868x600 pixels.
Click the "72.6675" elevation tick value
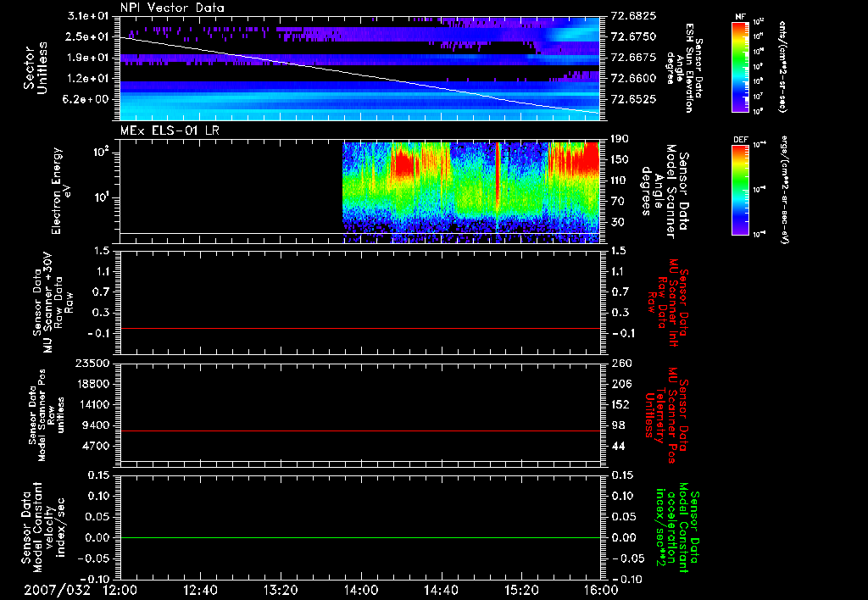coord(633,58)
